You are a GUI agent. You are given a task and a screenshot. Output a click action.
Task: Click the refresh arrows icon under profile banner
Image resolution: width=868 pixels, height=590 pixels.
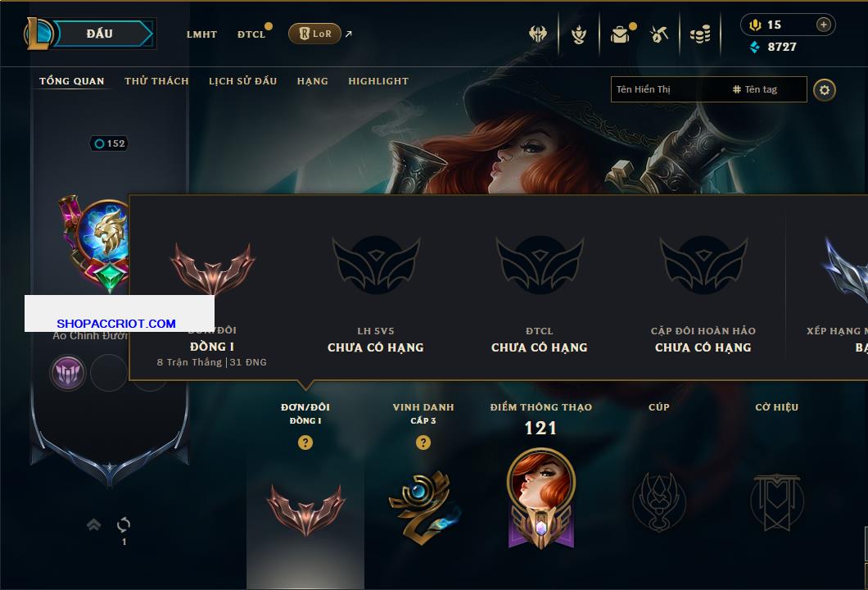click(x=124, y=524)
